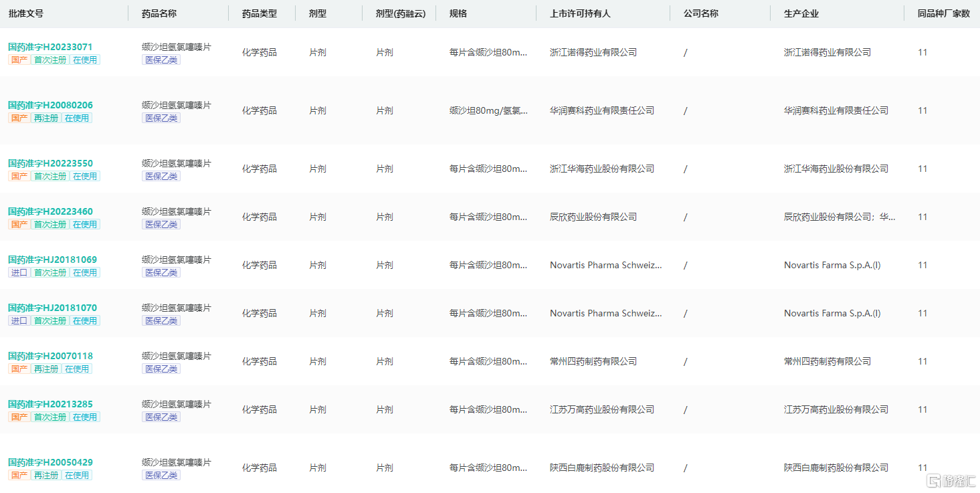The height and width of the screenshot is (493, 980).
Task: Select holder 辰欣药业股份有限公司
Action: tap(593, 217)
